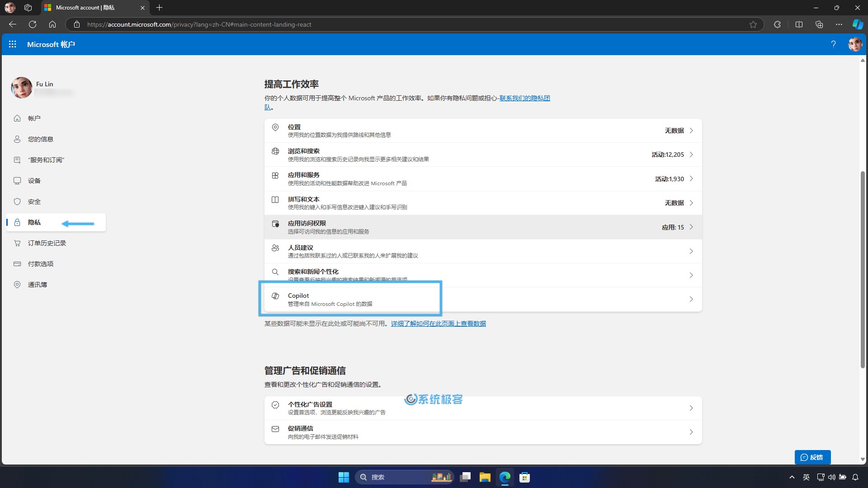
Task: Click the taskbar 搜索 box
Action: coord(405,477)
